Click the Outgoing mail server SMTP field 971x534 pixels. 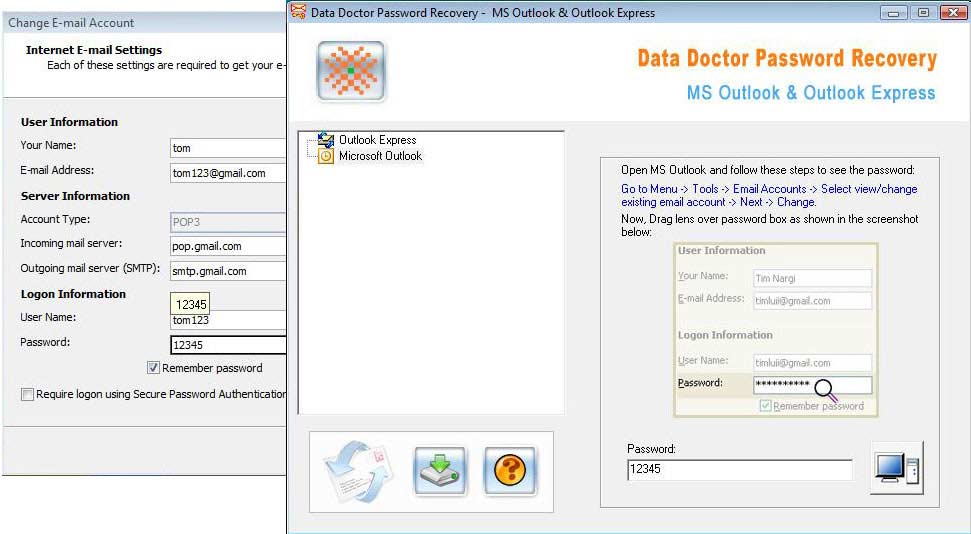coord(228,271)
